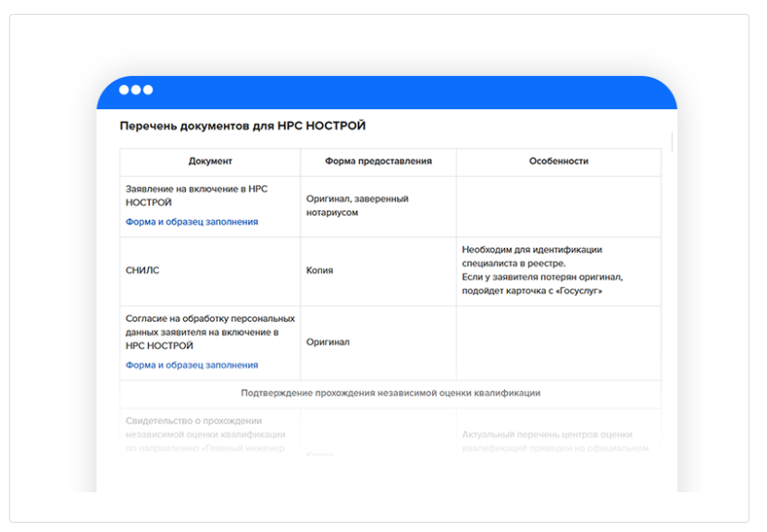Screen dimensions: 767x532
Task: Click the Форма предоставления column header
Action: [378, 161]
